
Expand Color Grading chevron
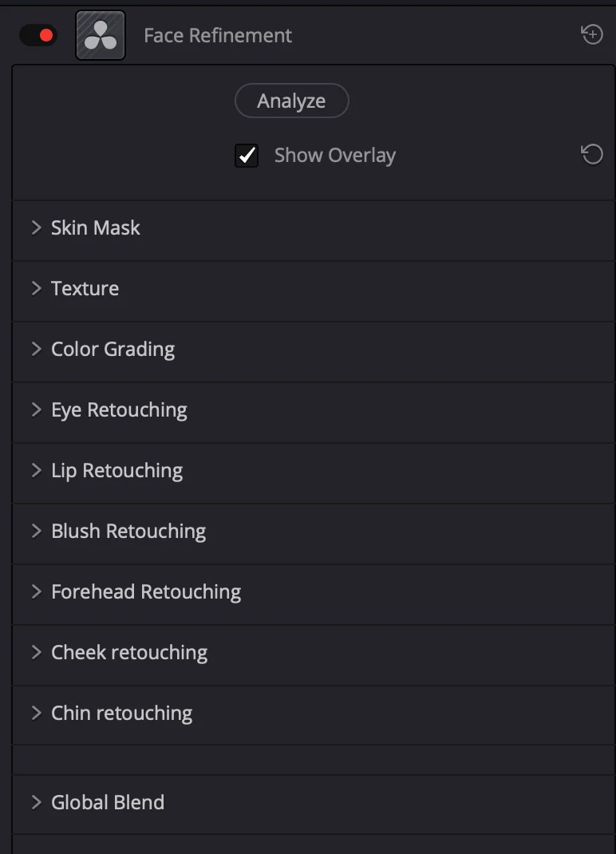(x=37, y=349)
